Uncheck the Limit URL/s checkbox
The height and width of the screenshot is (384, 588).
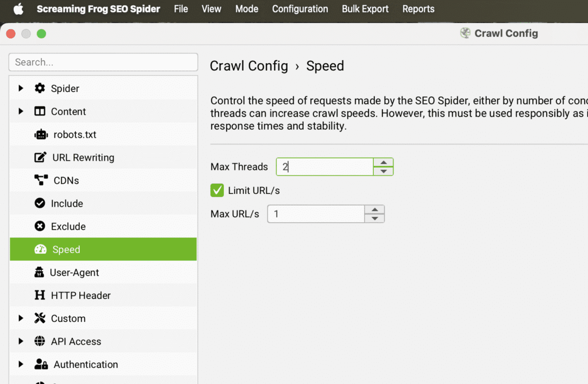pos(217,190)
